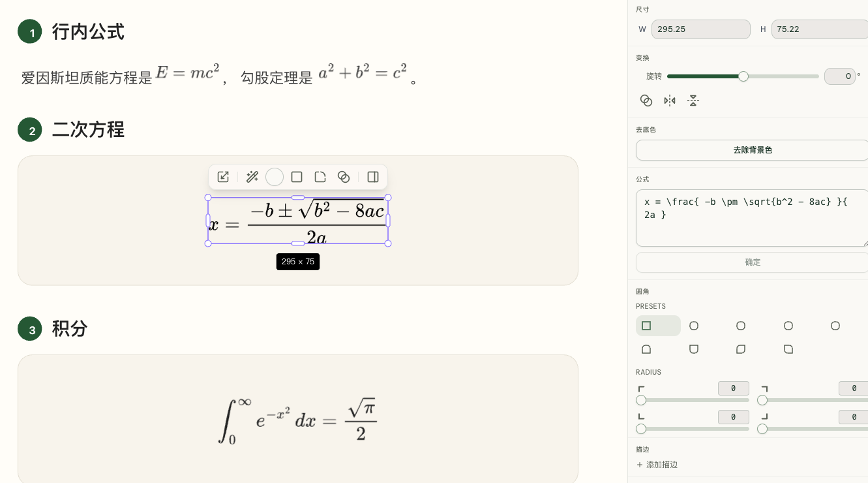This screenshot has height=483, width=868.
Task: Confirm the formula with the 确定 button
Action: [752, 262]
